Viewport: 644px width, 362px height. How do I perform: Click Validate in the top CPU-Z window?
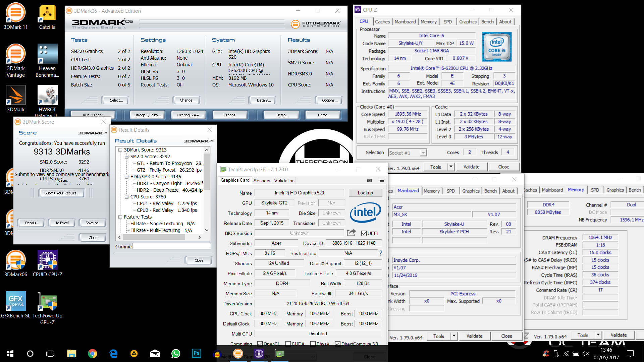click(471, 167)
